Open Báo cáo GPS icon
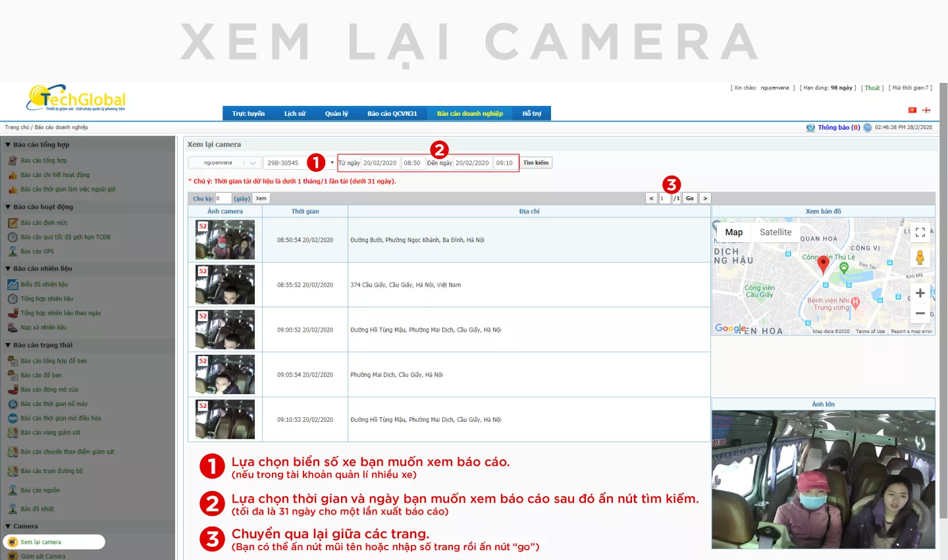 point(13,251)
